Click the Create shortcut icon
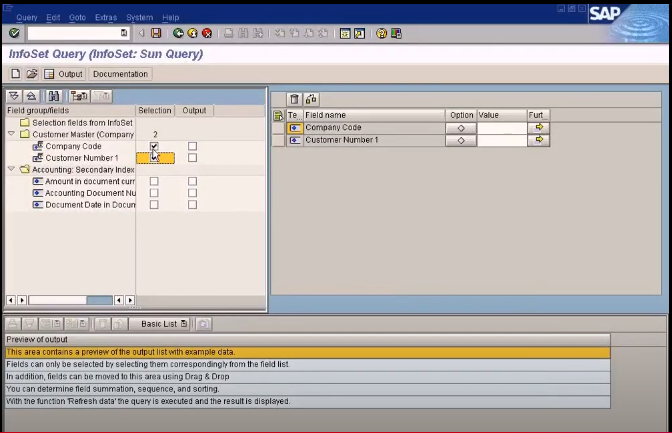Image resolution: width=672 pixels, height=433 pixels. [360, 33]
